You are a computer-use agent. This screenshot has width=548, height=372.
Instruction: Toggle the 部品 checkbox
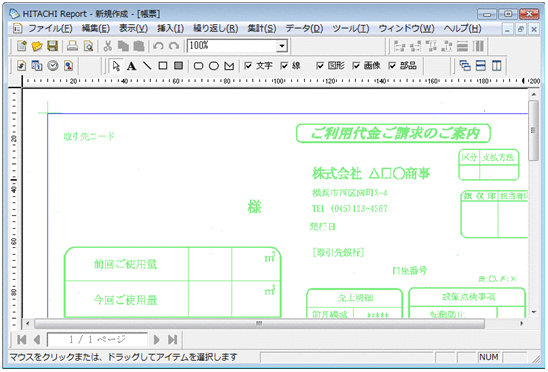point(392,66)
